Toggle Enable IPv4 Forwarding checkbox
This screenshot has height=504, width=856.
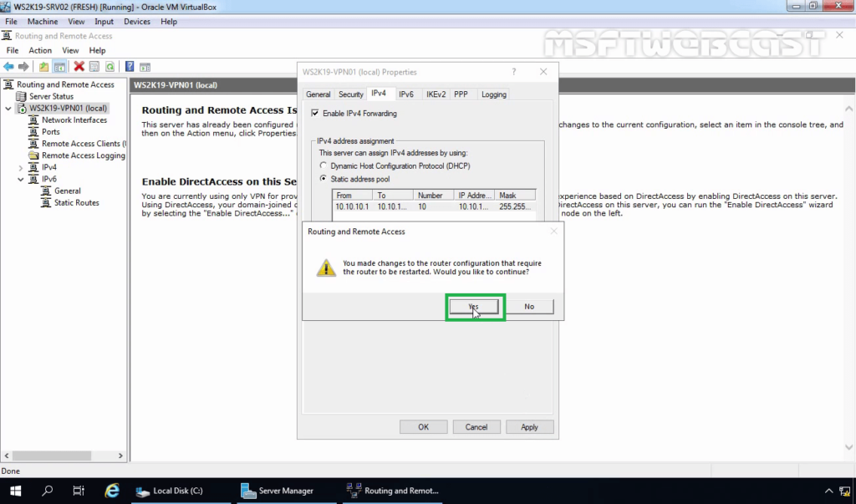point(315,113)
